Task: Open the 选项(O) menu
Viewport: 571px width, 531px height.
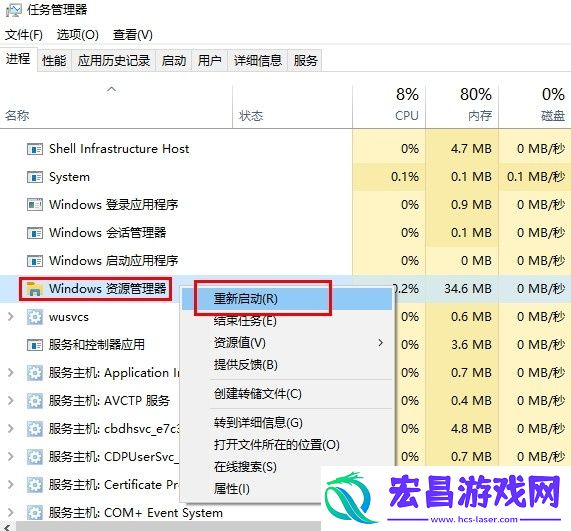Action: point(78,35)
